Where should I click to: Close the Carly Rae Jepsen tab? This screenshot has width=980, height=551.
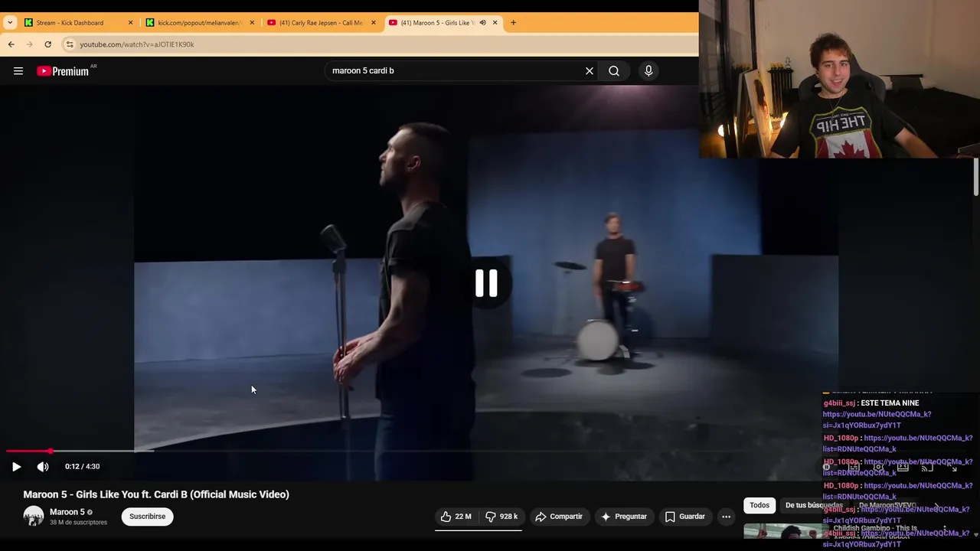tap(374, 23)
